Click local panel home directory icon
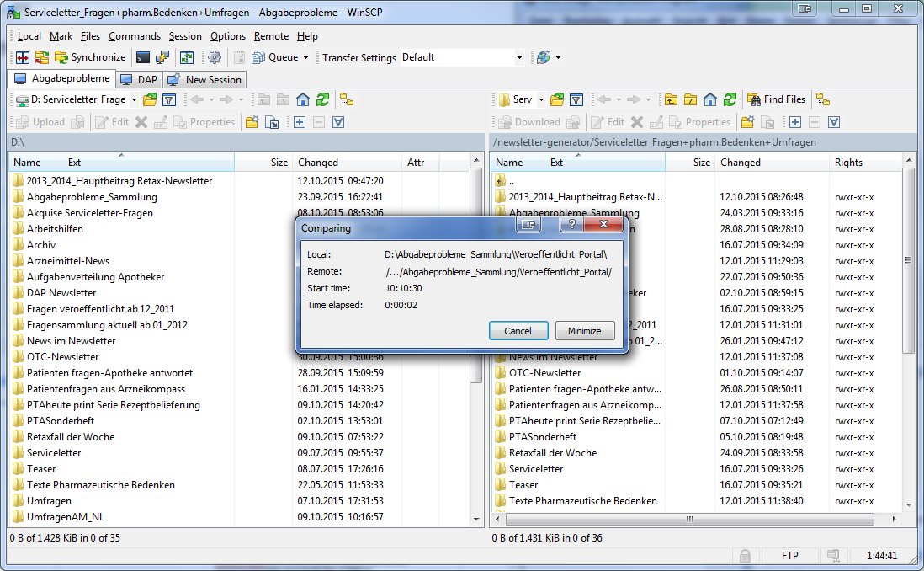Image resolution: width=924 pixels, height=571 pixels. [303, 99]
